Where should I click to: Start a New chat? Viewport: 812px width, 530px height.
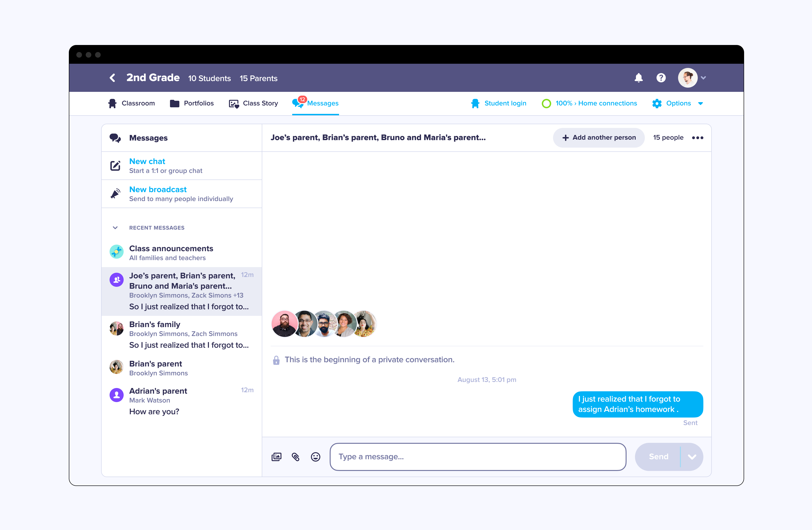(x=181, y=166)
